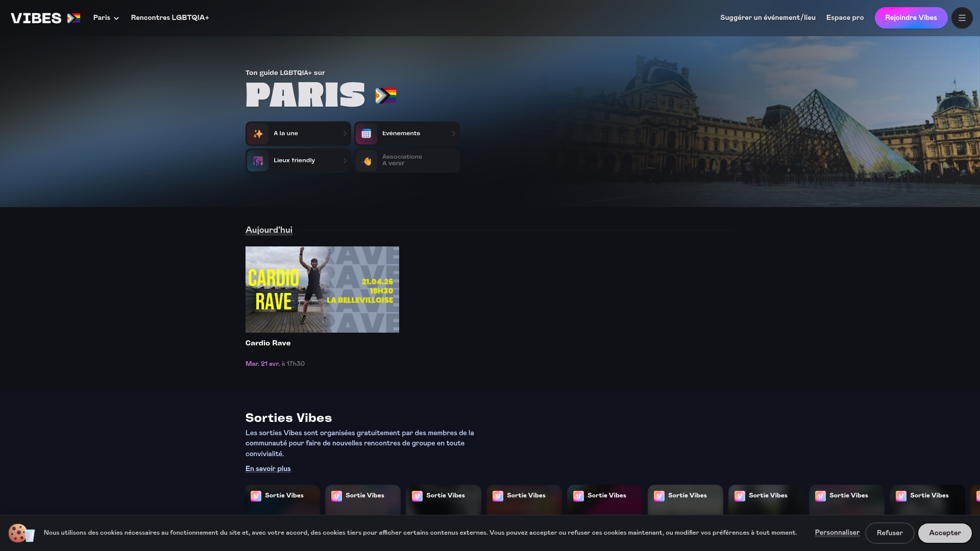
Task: Click Vibes badge icon on ninth Sortie card
Action: (x=901, y=496)
